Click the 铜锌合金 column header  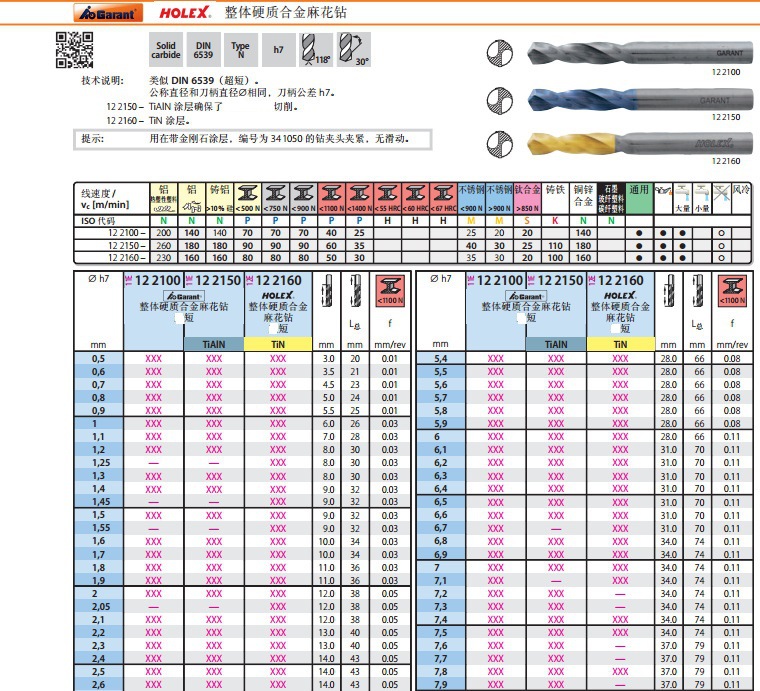pos(583,198)
